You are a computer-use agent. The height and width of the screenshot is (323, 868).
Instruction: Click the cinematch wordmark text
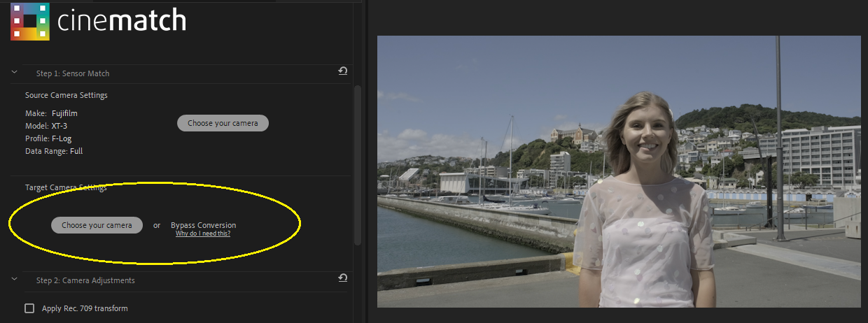click(x=122, y=21)
